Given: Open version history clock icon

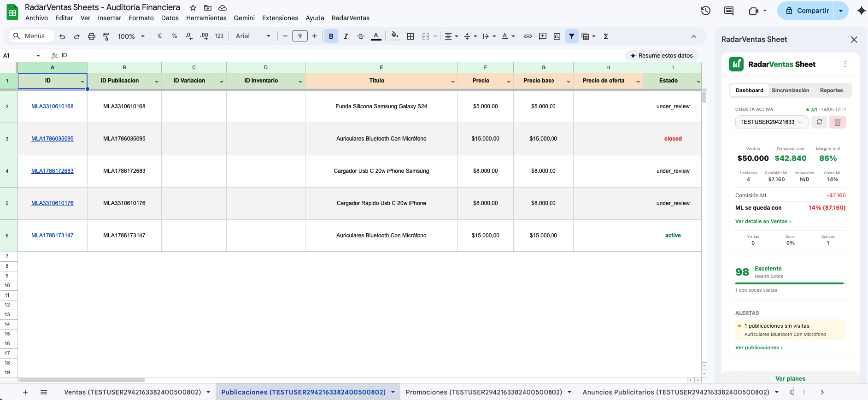Looking at the screenshot, I should coord(706,11).
